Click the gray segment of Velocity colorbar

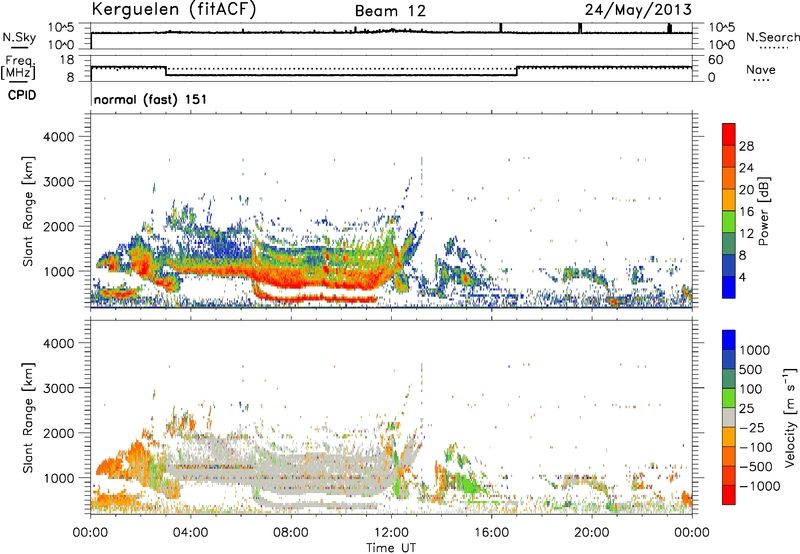(729, 418)
